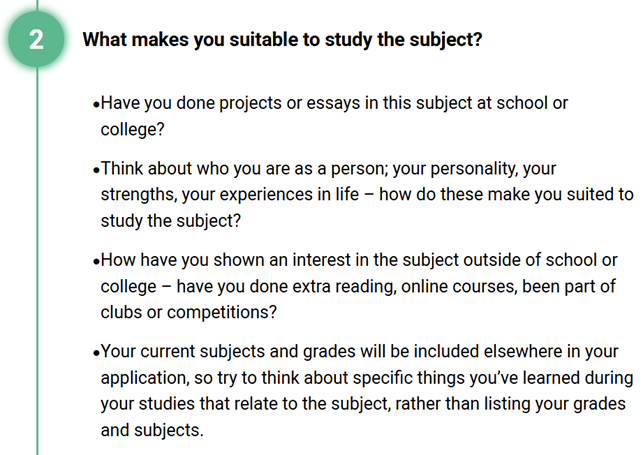Click the final text "and subjects."
644x455 pixels.
150,430
